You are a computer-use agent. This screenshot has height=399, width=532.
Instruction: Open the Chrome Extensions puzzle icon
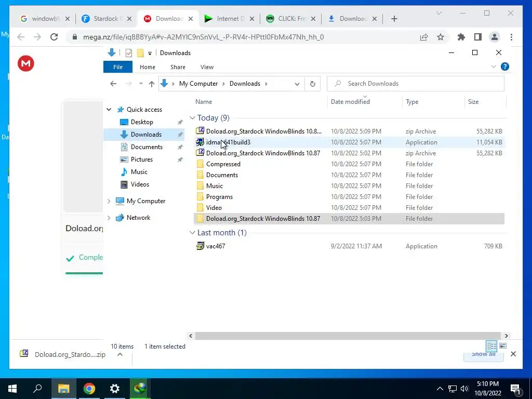461,37
